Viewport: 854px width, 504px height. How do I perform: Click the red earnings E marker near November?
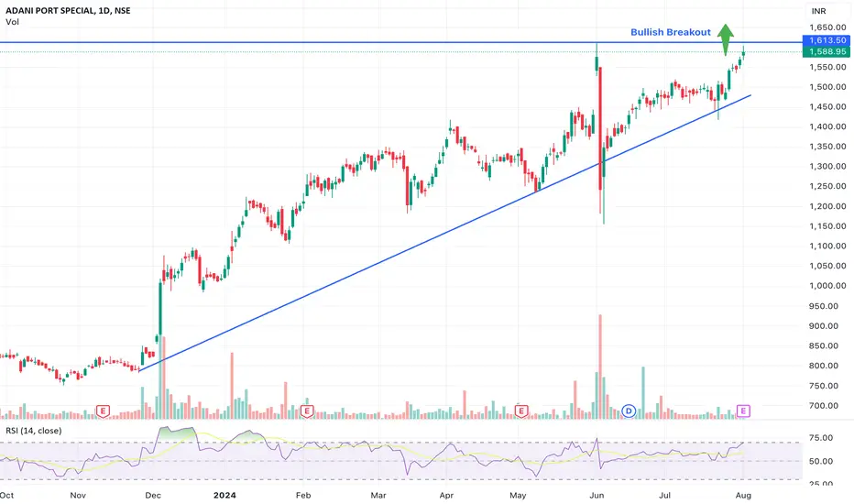point(103,411)
